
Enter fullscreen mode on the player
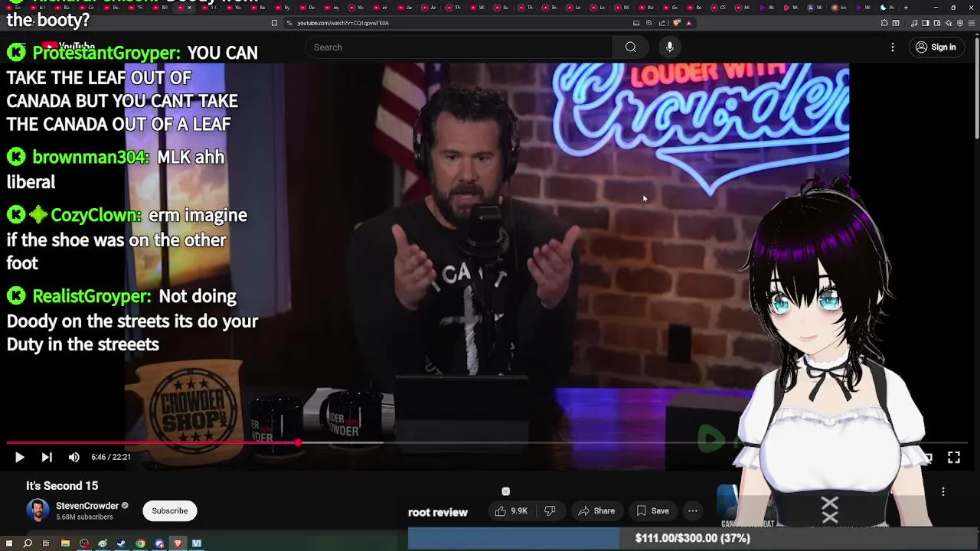[x=954, y=457]
